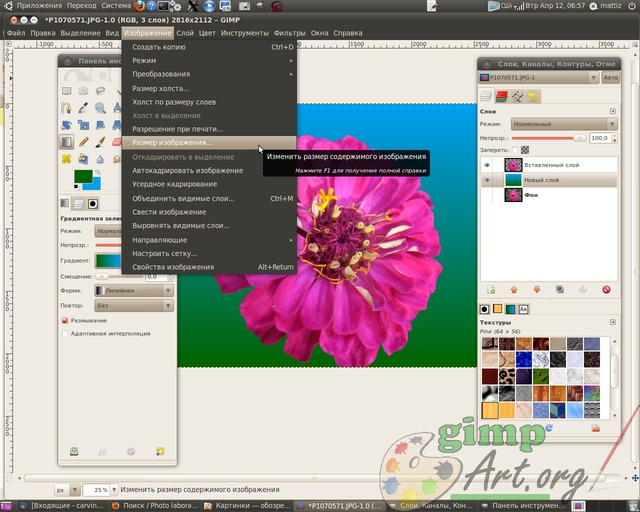This screenshot has width=640, height=512.
Task: Toggle Размывание checkbox
Action: pyautogui.click(x=65, y=321)
